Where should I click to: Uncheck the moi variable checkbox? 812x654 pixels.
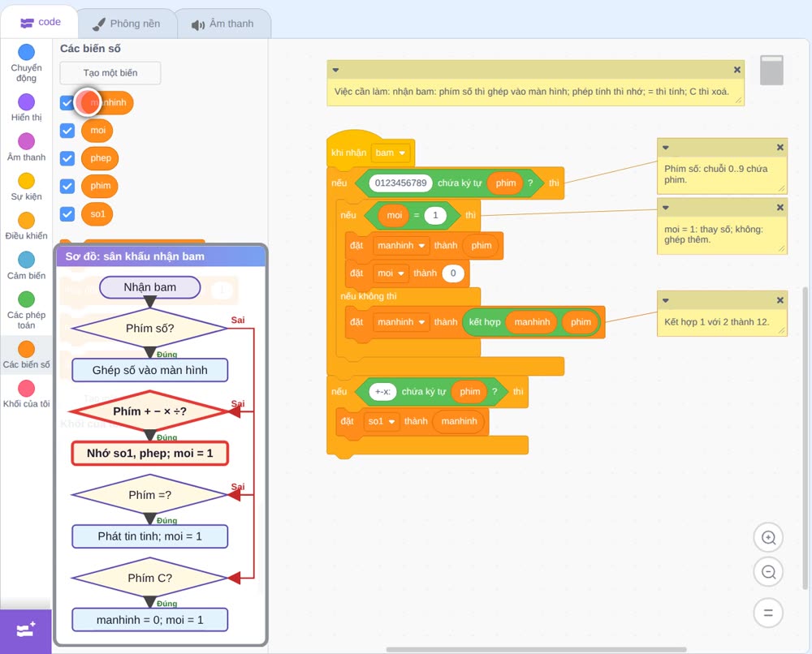coord(67,131)
